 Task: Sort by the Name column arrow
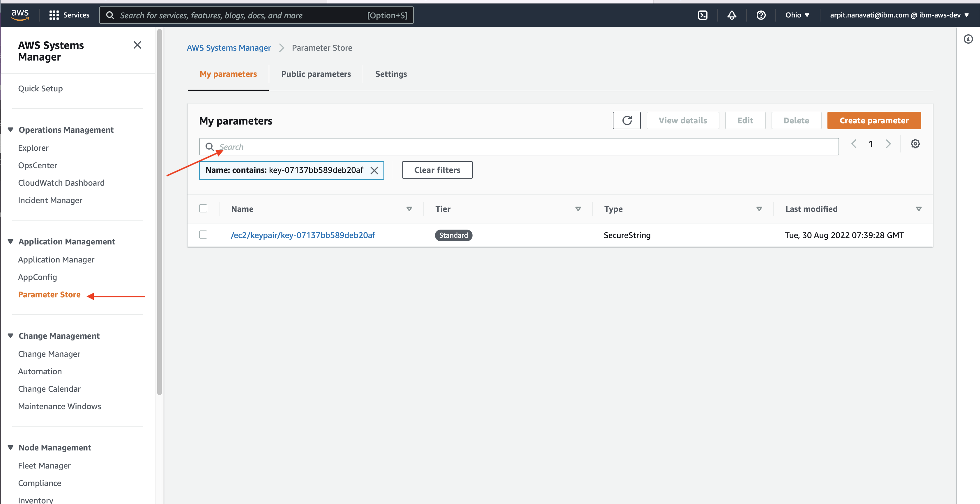pyautogui.click(x=409, y=209)
